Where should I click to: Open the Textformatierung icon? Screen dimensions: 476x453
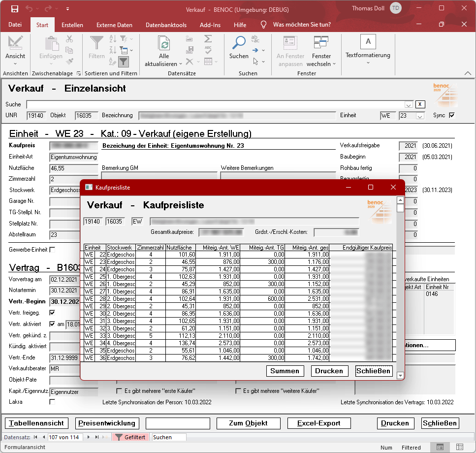[368, 42]
